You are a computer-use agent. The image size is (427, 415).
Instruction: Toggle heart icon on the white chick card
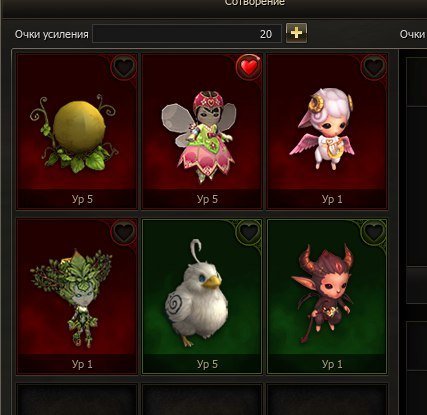(249, 232)
